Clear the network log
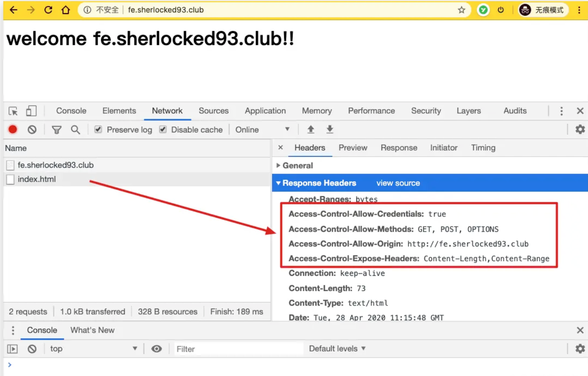This screenshot has width=588, height=376. point(32,129)
